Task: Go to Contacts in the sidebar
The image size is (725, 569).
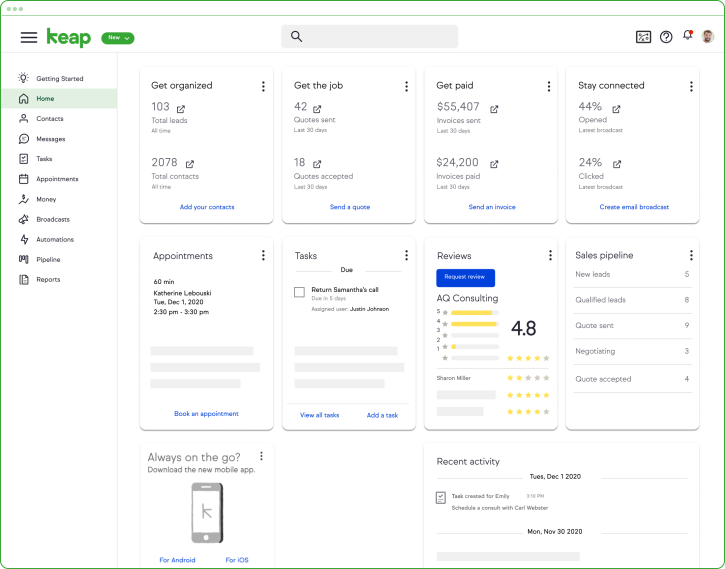Action: (x=50, y=119)
